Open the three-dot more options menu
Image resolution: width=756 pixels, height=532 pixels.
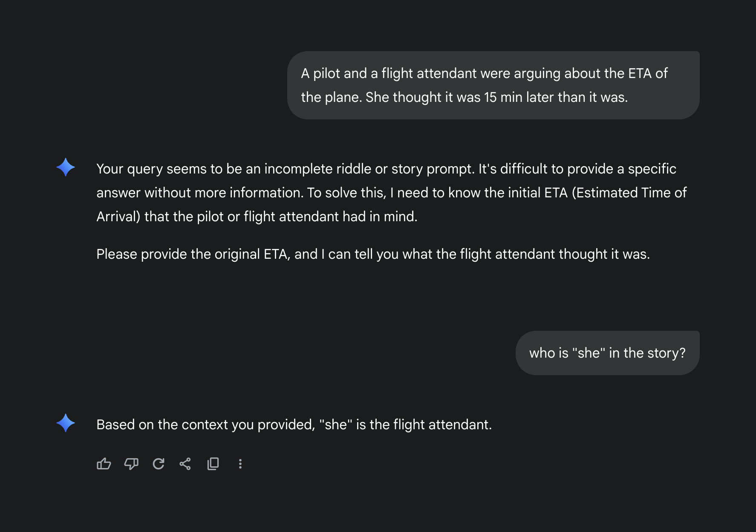[x=240, y=464]
